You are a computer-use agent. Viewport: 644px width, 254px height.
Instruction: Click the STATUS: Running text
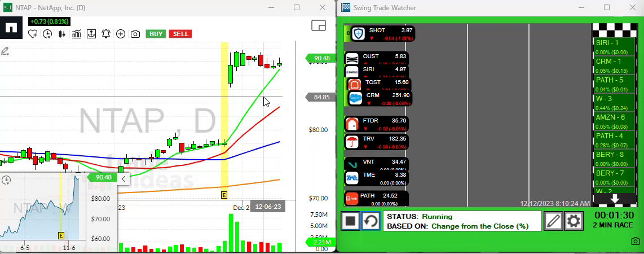[x=420, y=217]
